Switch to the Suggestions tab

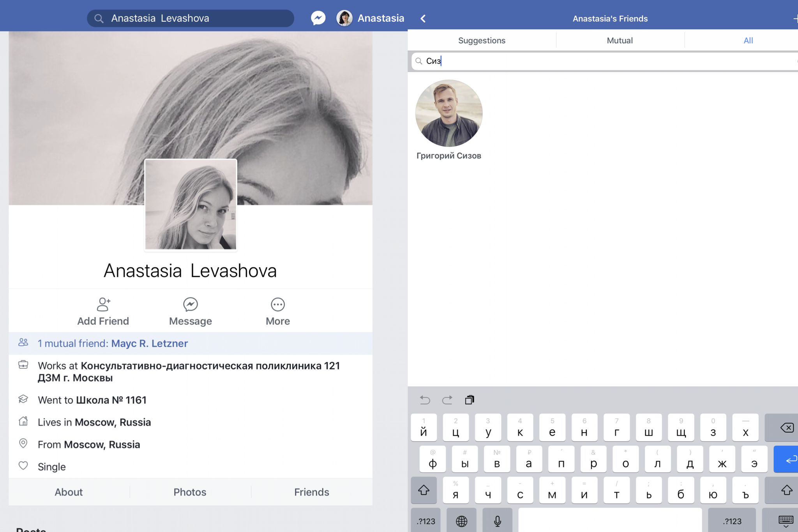(x=482, y=40)
